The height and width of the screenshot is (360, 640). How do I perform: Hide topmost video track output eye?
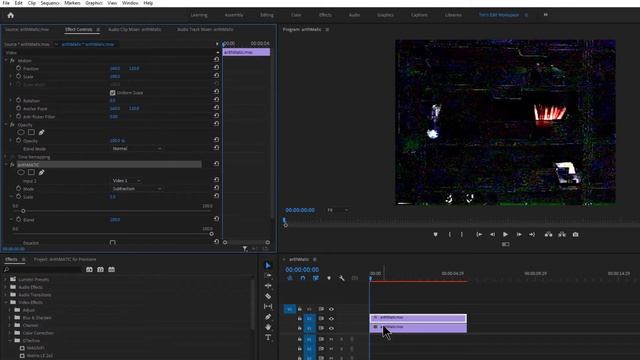[x=331, y=309]
